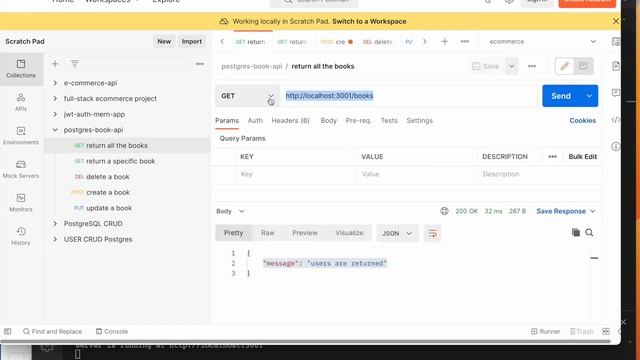Open the Save Response dropdown

tap(566, 211)
